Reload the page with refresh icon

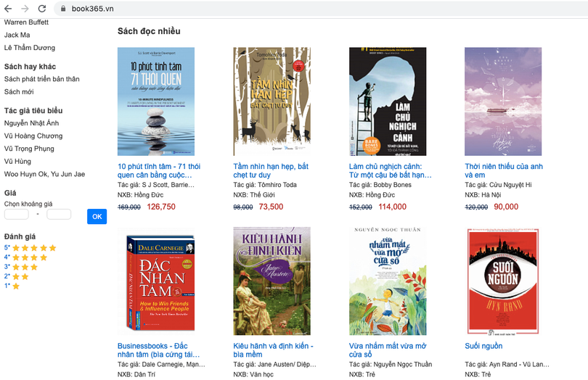coord(41,9)
